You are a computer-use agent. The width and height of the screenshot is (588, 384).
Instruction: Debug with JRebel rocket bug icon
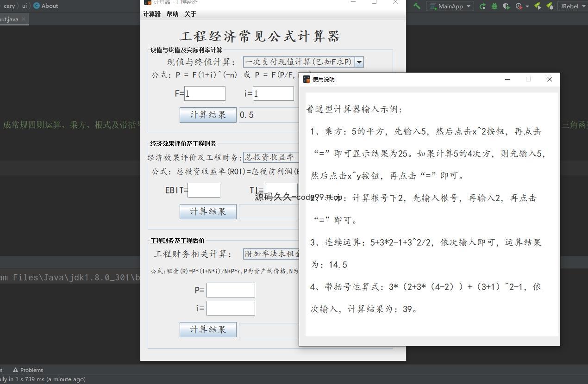pos(550,6)
